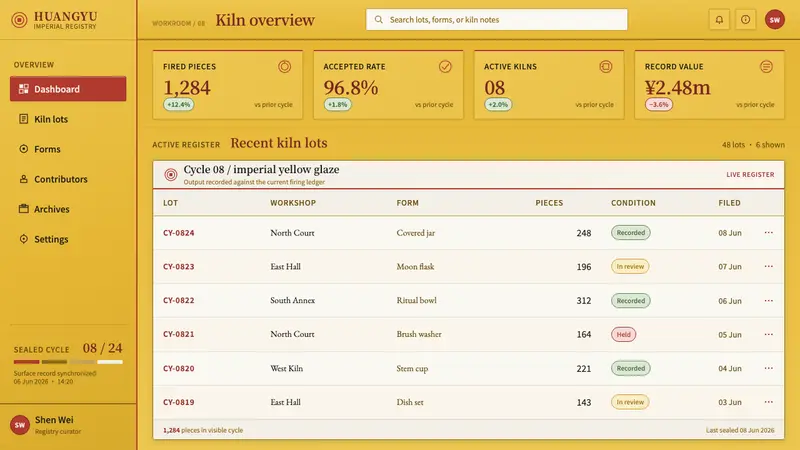Image resolution: width=800 pixels, height=450 pixels.
Task: Click the Contributors person icon
Action: (x=23, y=179)
